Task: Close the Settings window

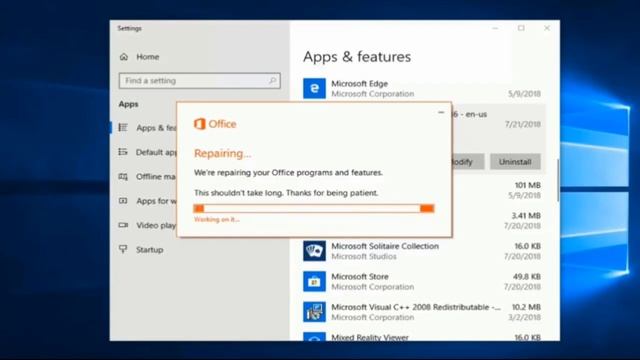Action: coord(547,28)
